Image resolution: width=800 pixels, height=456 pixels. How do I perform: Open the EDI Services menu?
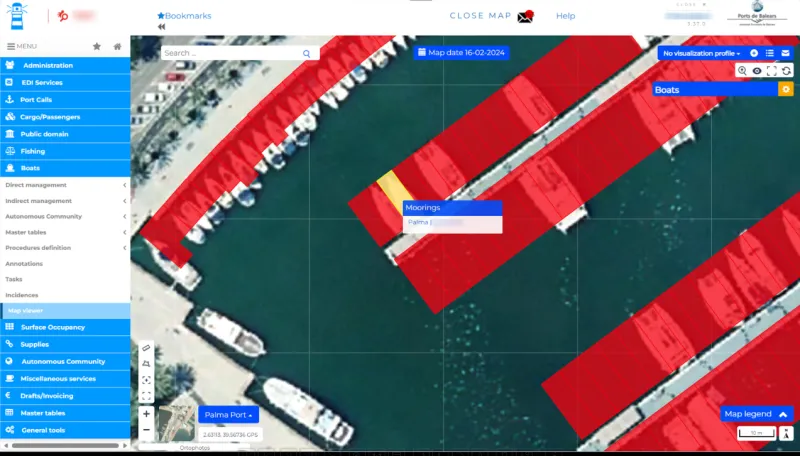[65, 82]
